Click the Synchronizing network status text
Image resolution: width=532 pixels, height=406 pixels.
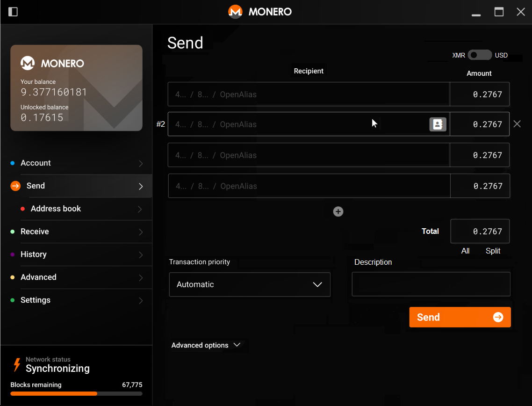coord(58,369)
